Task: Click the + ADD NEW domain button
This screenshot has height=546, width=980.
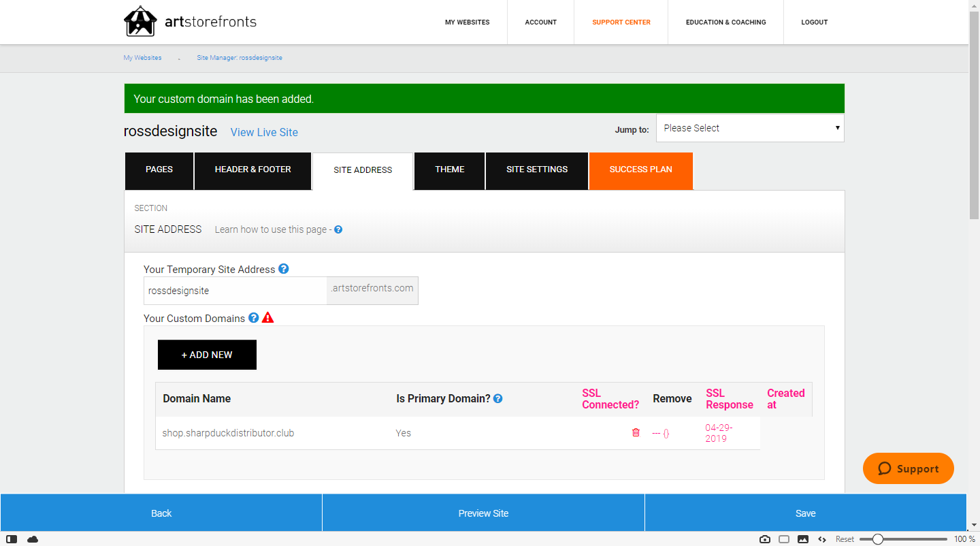Action: 207,355
